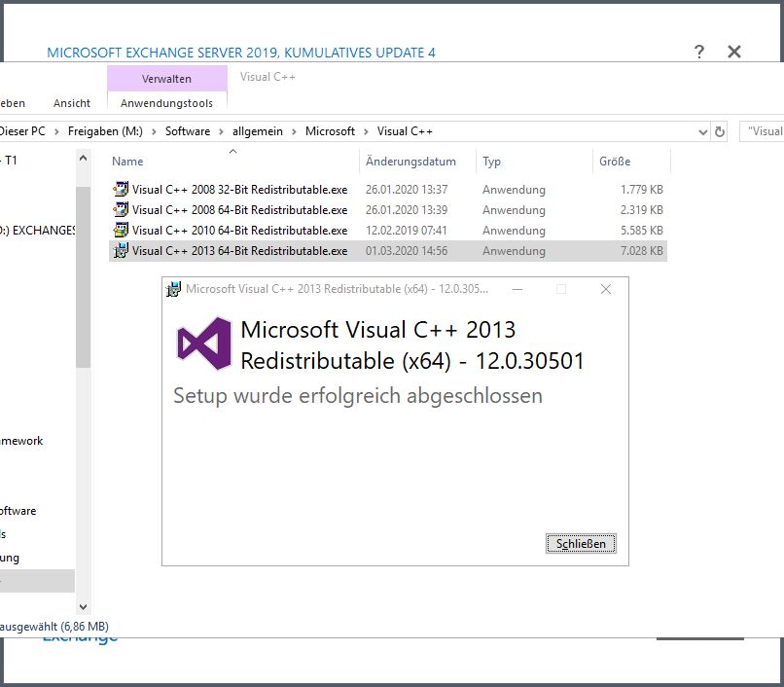Expand the chevron after Software in breadcrumb
The height and width of the screenshot is (687, 784).
pyautogui.click(x=221, y=131)
